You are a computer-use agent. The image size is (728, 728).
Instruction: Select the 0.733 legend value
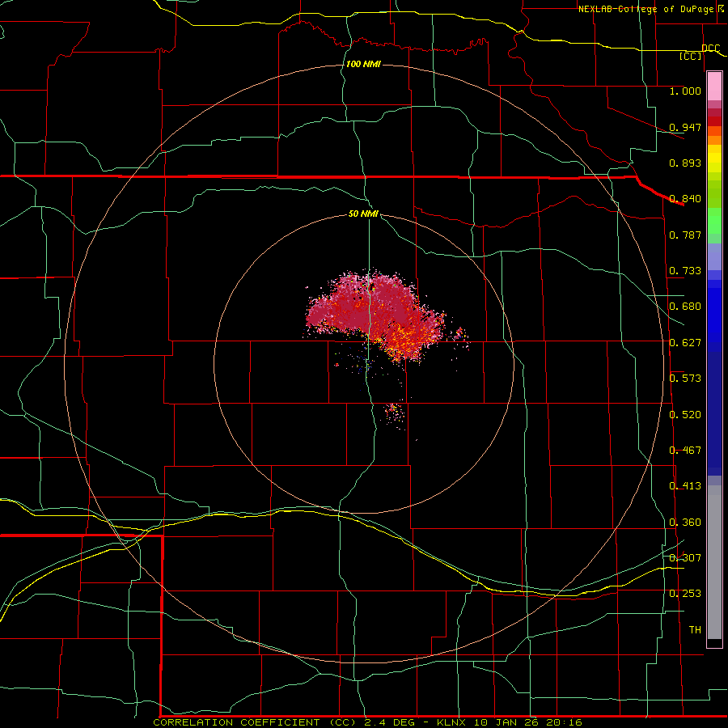point(685,271)
